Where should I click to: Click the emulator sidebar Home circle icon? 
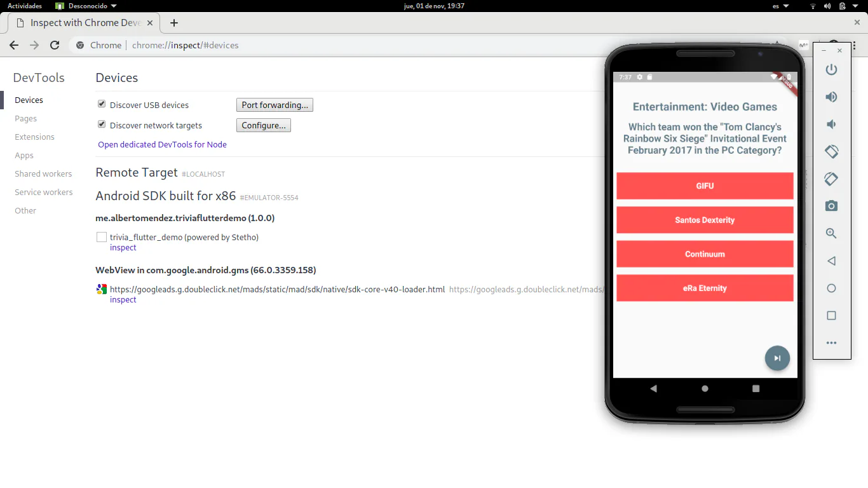click(831, 288)
